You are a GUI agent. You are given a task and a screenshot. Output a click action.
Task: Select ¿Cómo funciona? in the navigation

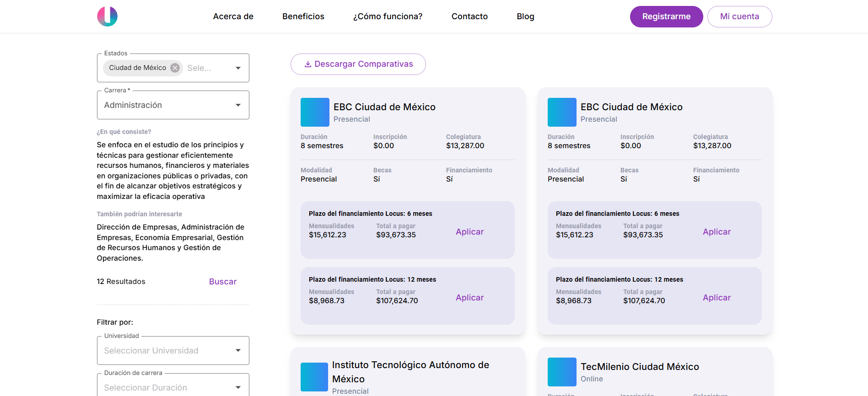tap(388, 16)
